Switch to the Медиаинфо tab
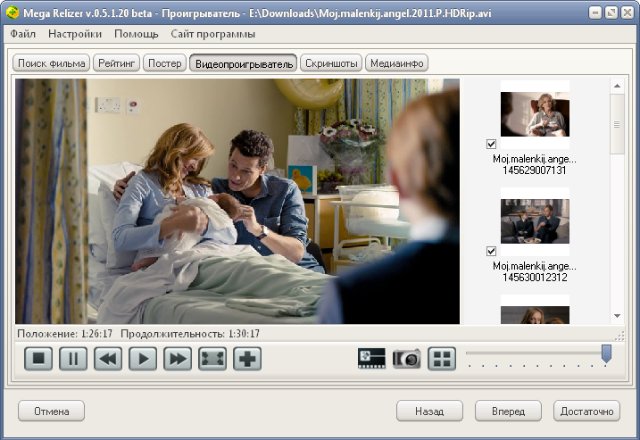This screenshot has width=640, height=440. click(396, 63)
